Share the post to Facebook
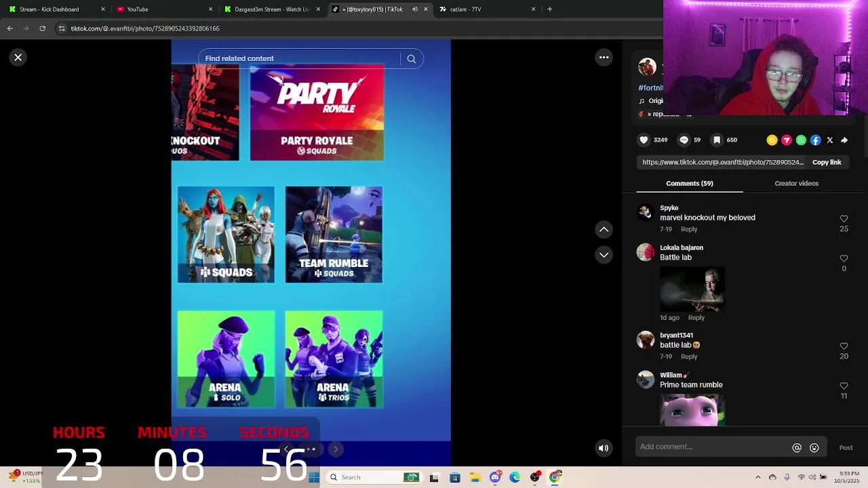 tap(815, 140)
